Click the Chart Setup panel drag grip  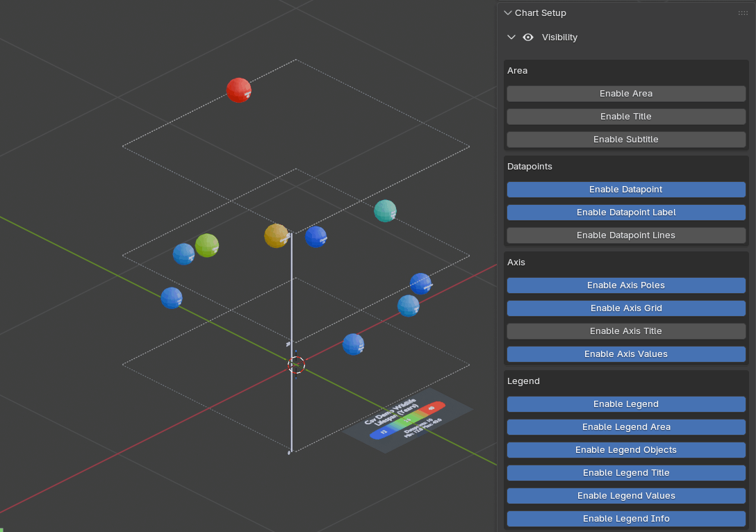pyautogui.click(x=743, y=13)
